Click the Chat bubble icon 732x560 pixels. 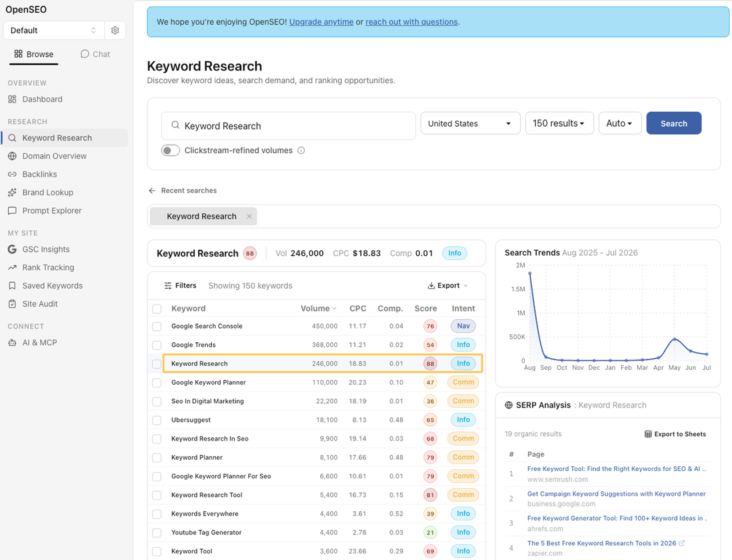click(85, 54)
